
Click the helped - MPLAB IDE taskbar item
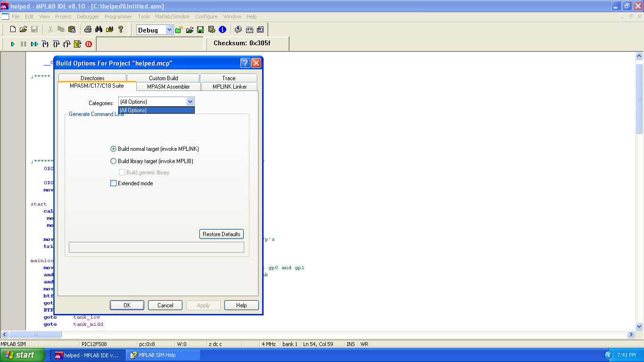(x=88, y=355)
